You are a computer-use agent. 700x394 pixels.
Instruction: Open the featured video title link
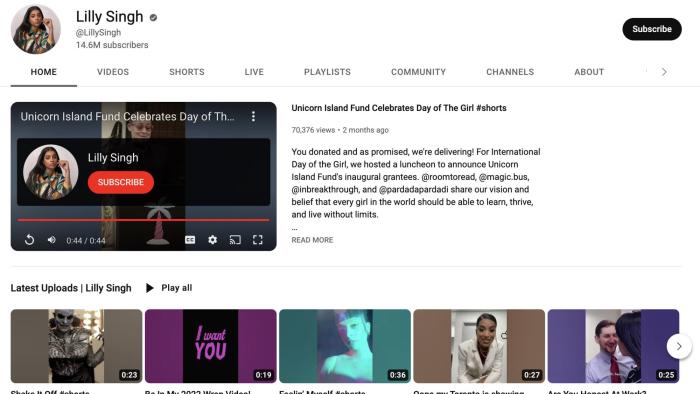399,108
